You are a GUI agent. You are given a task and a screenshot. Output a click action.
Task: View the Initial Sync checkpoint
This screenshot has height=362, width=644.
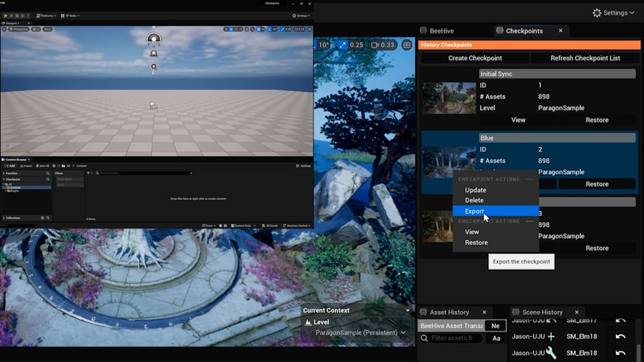pos(518,120)
